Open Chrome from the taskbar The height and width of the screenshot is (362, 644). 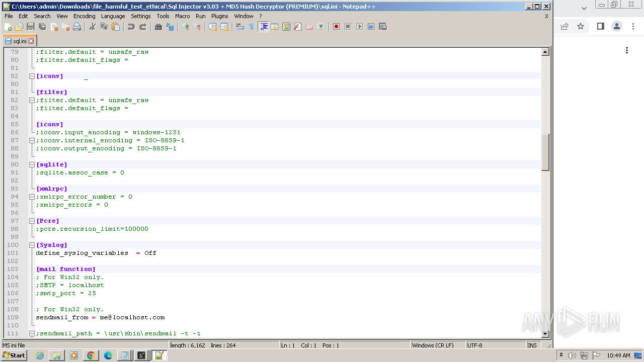(91, 355)
